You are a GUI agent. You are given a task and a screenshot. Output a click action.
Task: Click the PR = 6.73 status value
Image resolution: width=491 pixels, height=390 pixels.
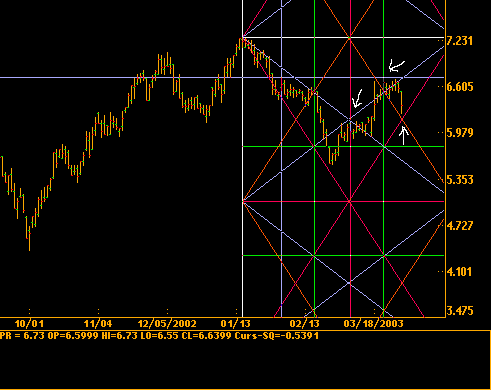coord(22,336)
